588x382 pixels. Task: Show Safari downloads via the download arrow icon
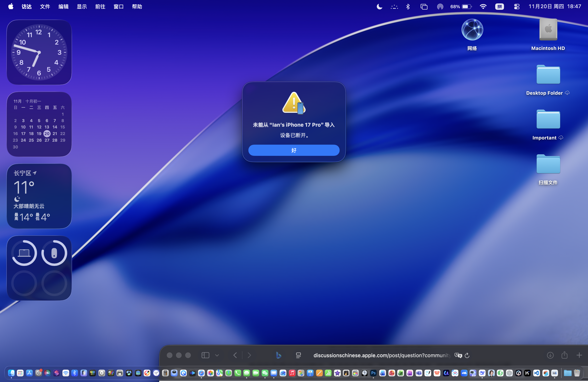[x=550, y=355]
